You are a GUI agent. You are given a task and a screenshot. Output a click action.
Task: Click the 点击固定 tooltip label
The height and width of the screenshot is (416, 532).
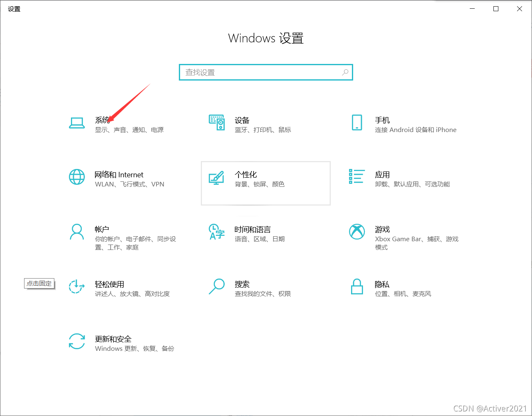(39, 284)
